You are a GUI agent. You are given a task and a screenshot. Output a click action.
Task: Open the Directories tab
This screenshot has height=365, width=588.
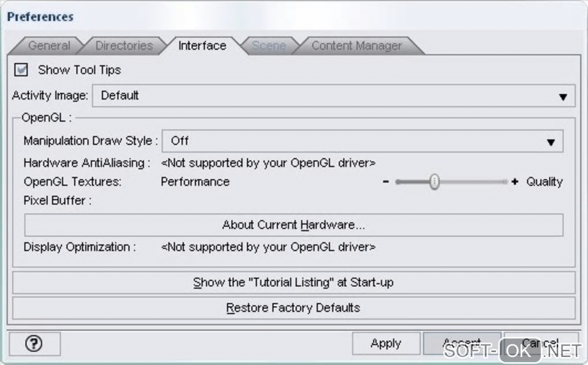tap(124, 46)
